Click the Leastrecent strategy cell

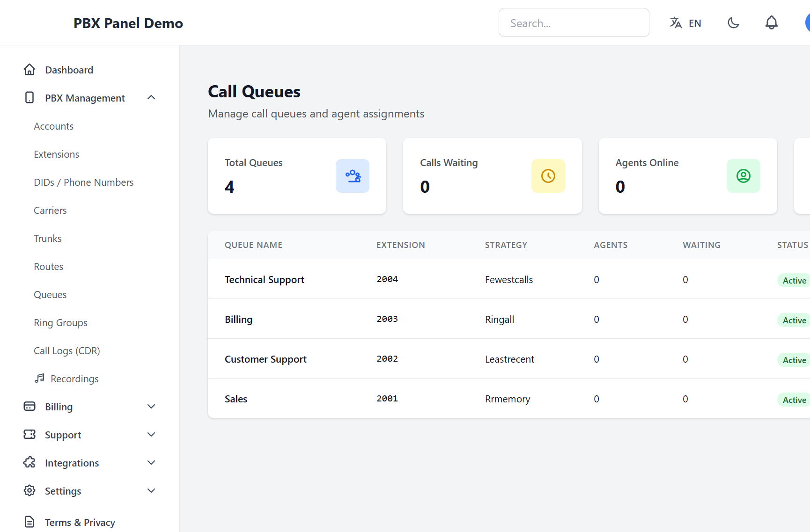click(509, 359)
